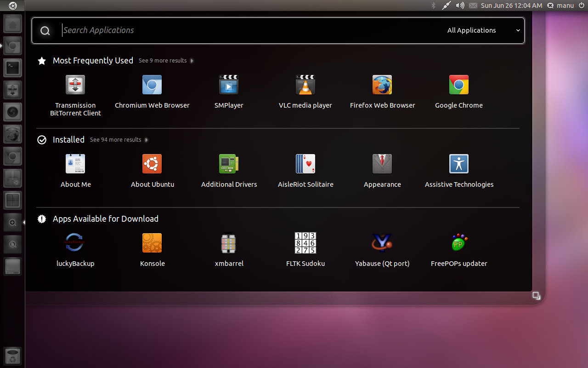588x368 pixels.
Task: Start AisleRiot Solitaire
Action: pos(305,171)
